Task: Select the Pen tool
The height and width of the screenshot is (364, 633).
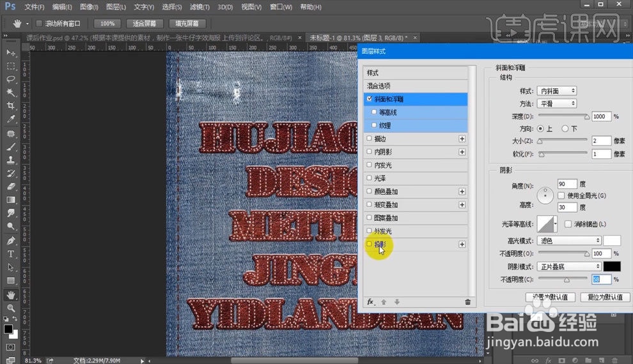Action: 10,241
